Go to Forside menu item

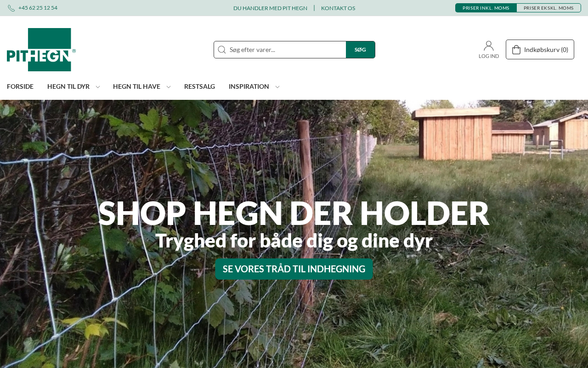click(20, 86)
